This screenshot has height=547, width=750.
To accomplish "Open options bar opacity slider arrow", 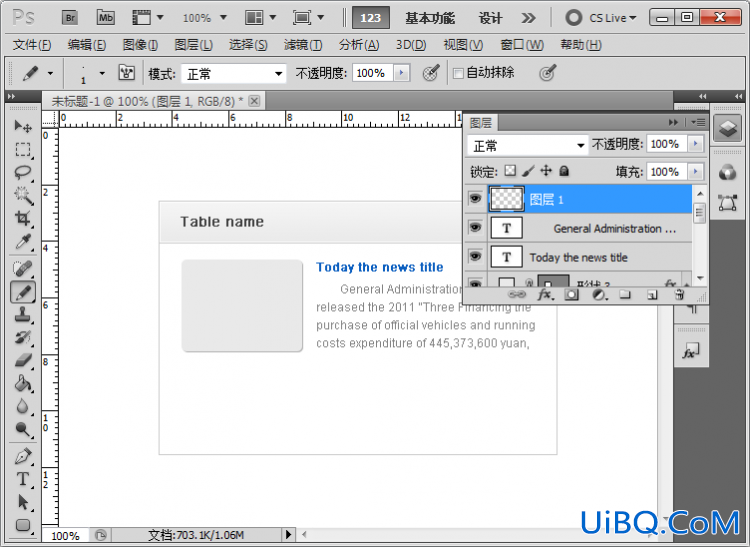I will point(401,73).
